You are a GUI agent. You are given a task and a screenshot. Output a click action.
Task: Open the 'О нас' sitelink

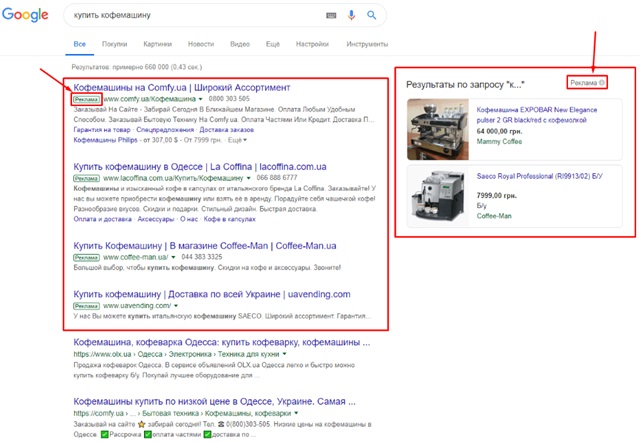click(189, 219)
